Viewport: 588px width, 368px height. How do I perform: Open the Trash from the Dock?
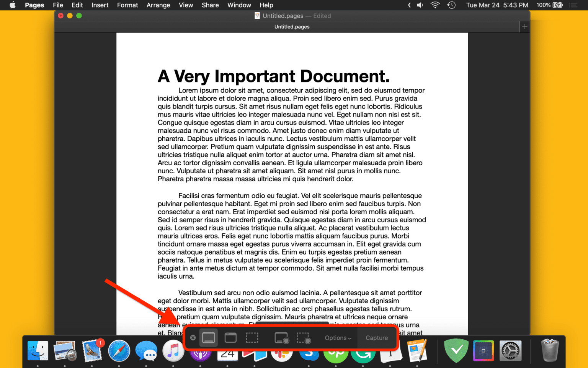[x=550, y=351]
